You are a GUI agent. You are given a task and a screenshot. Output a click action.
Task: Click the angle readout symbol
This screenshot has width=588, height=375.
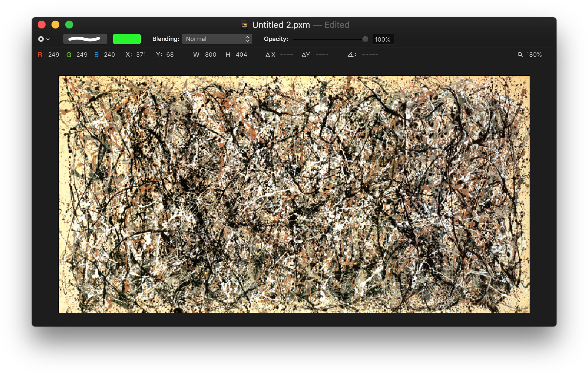tap(351, 55)
